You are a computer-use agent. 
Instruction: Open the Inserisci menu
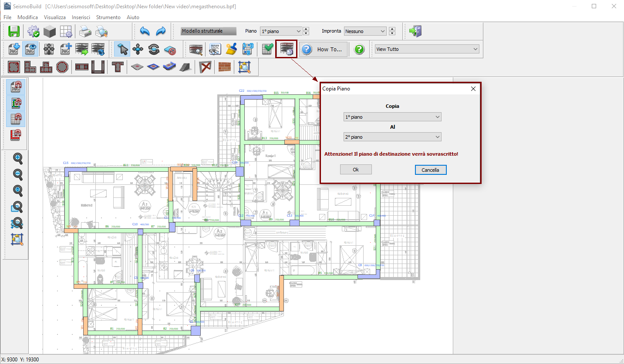coord(81,17)
